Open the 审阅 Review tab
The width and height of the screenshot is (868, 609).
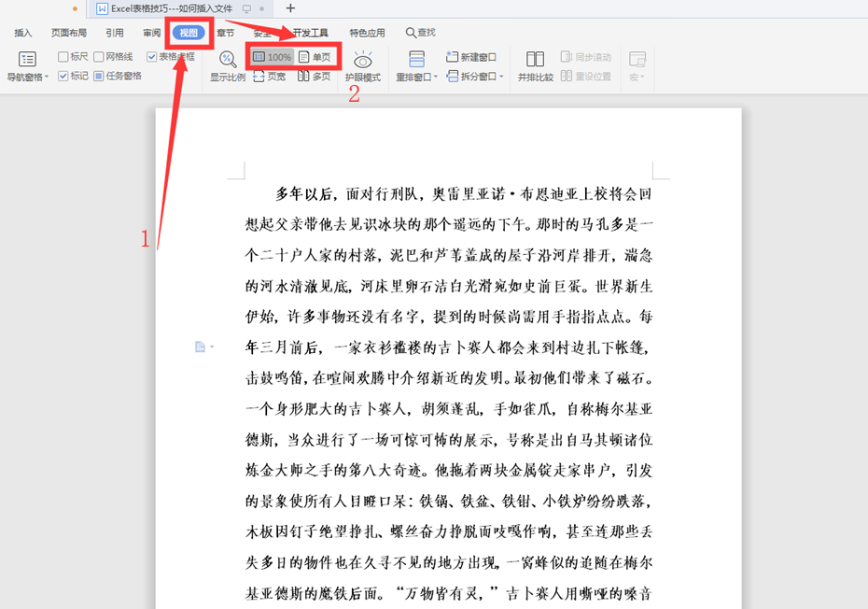pos(152,33)
